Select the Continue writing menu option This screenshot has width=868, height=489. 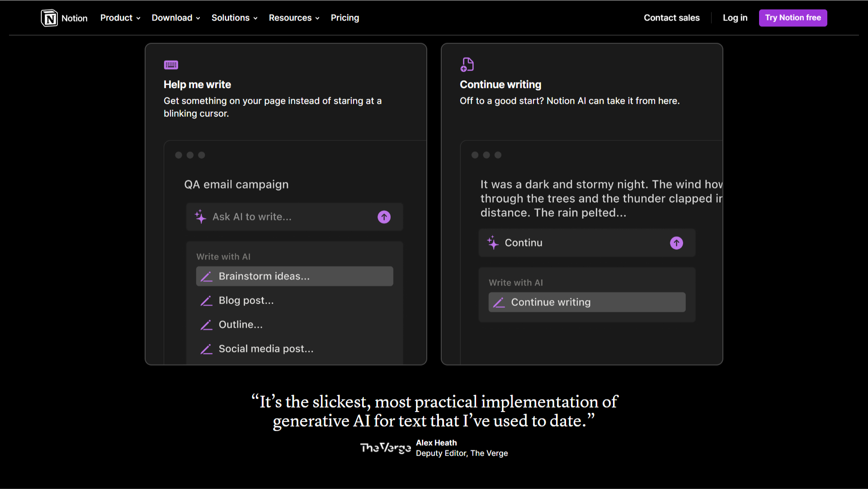[587, 302]
